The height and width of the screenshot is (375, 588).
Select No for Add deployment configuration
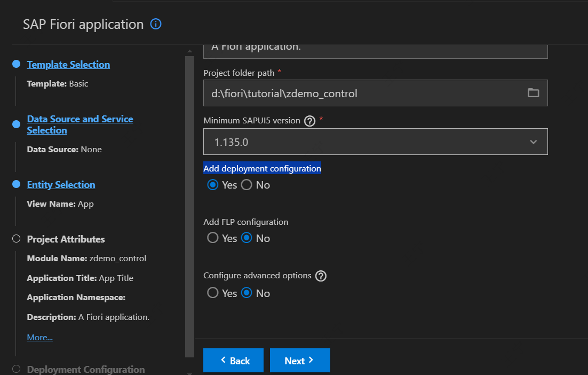pos(247,185)
